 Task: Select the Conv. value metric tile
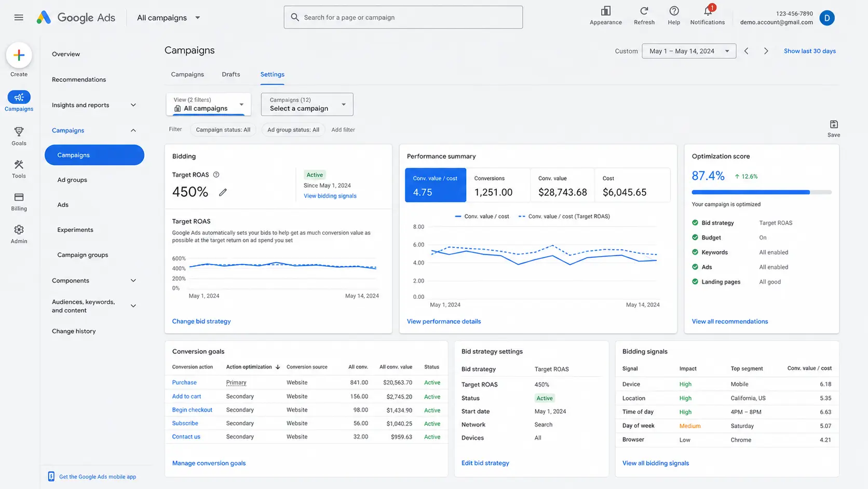tap(562, 185)
